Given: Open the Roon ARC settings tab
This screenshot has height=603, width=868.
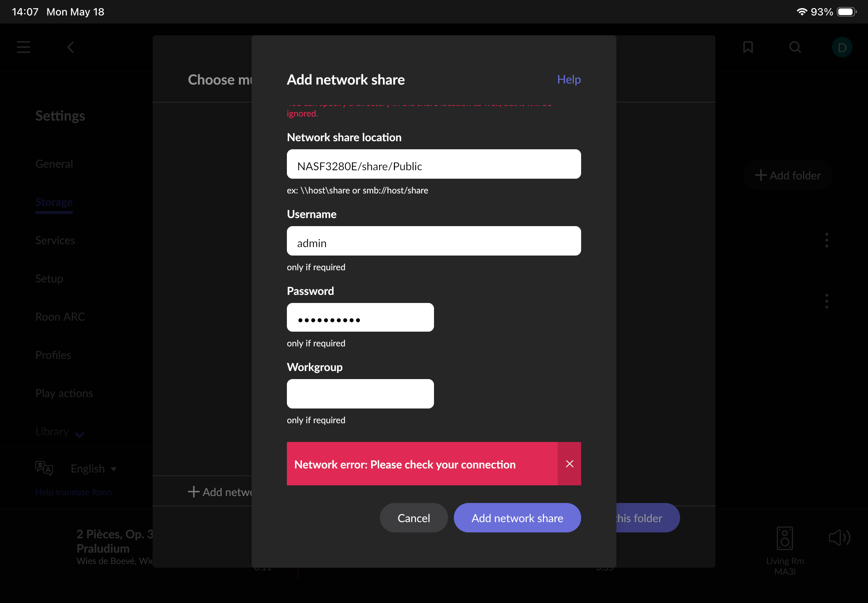Looking at the screenshot, I should tap(60, 317).
